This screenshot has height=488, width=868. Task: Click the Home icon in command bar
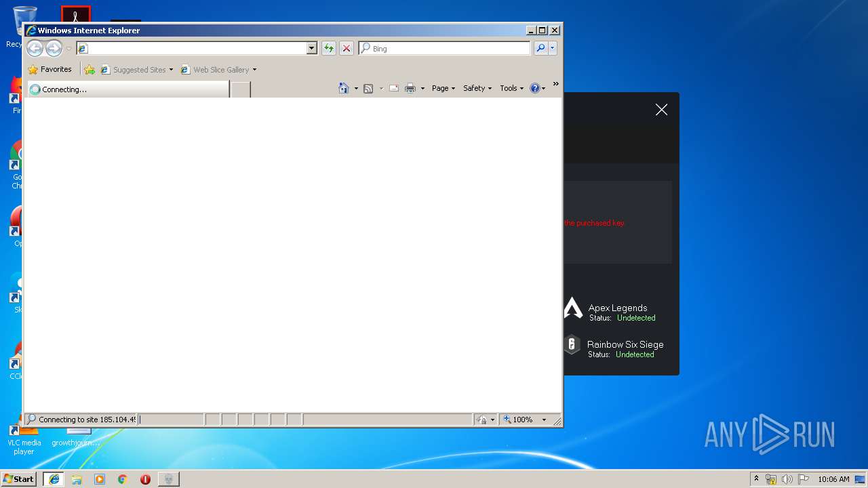(x=344, y=88)
